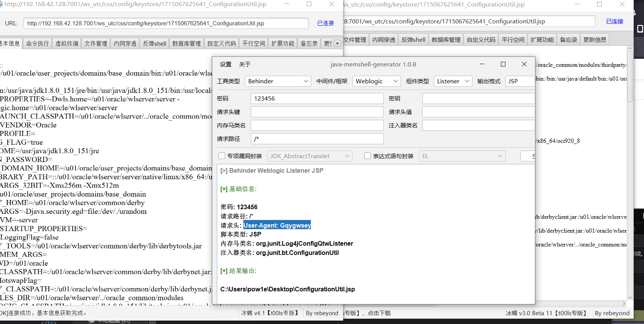This screenshot has width=644, height=324.
Task: Switch to 反弹shell tab in left window
Action: 154,43
